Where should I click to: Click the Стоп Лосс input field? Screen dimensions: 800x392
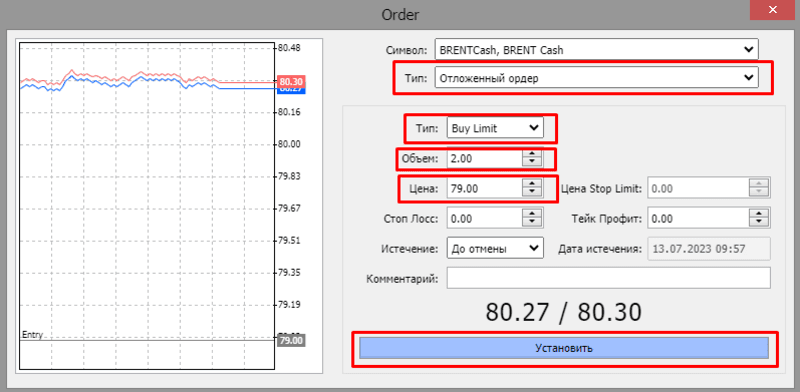(x=484, y=218)
